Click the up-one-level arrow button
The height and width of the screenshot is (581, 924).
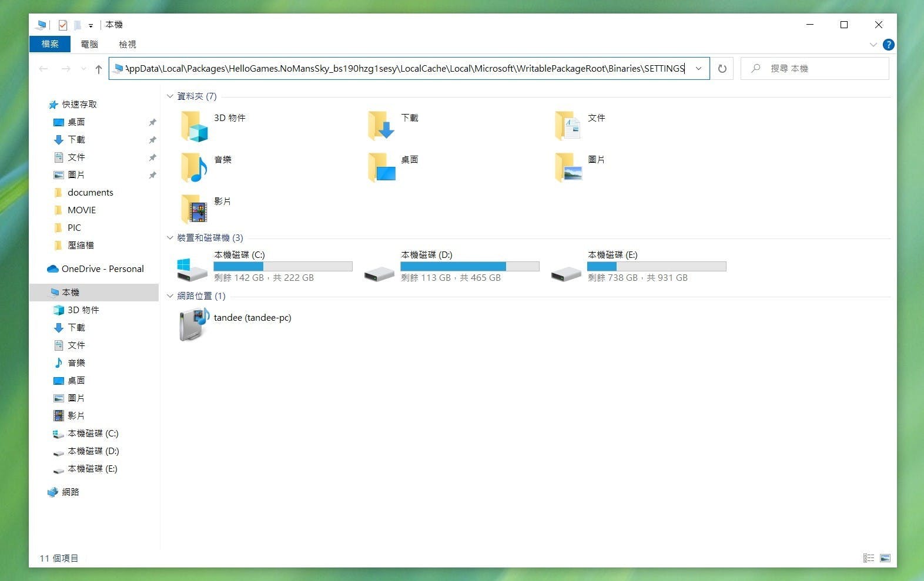click(99, 69)
